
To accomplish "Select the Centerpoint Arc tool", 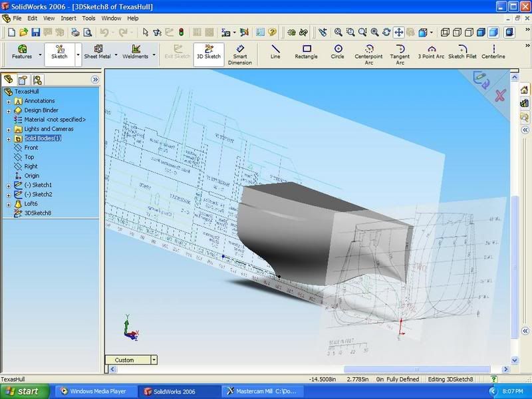I will point(369,55).
